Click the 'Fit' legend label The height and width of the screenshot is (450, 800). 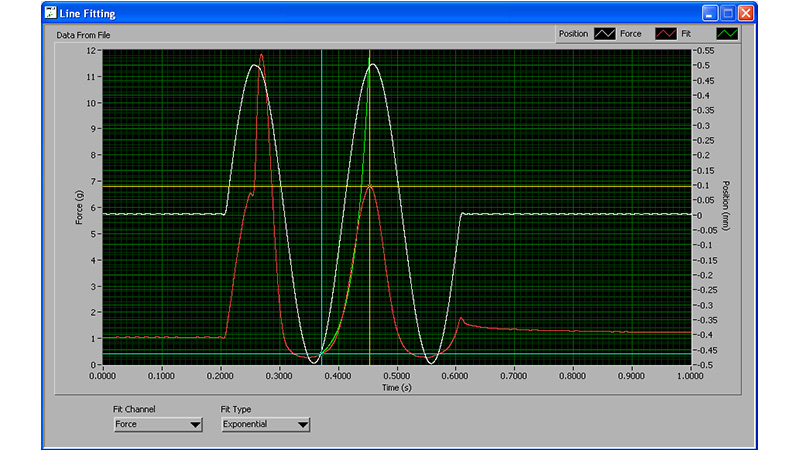[x=686, y=34]
